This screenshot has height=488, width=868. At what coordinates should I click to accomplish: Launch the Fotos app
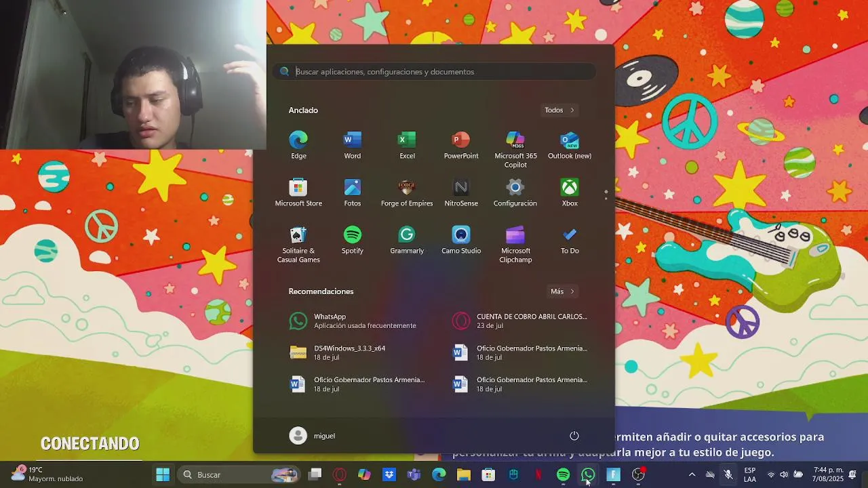(x=353, y=193)
